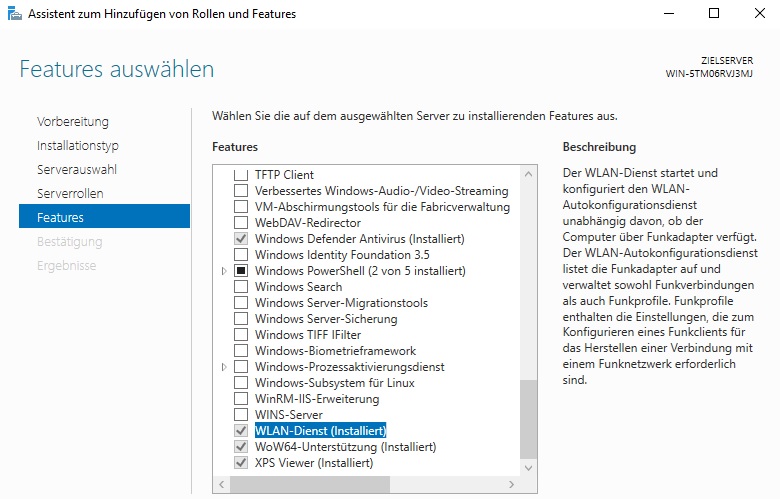Tick Windows-Subsystem für Linux checkbox
This screenshot has width=780, height=499.
(x=241, y=383)
